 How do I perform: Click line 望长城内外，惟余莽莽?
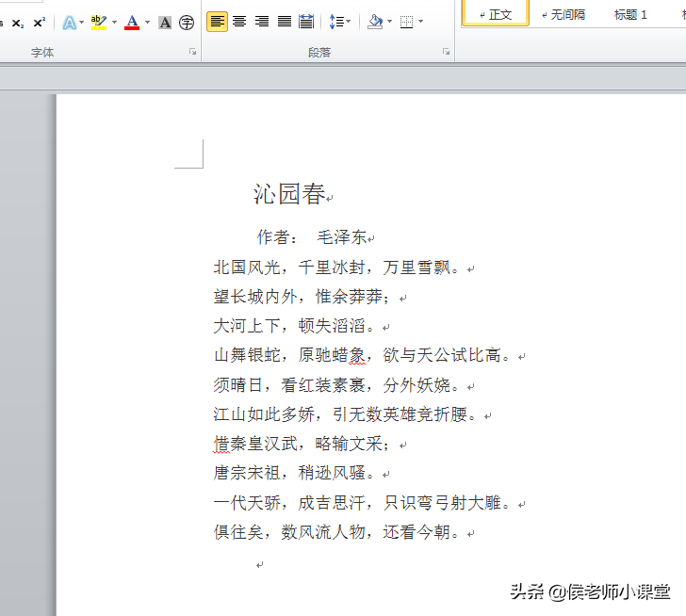coord(302,297)
